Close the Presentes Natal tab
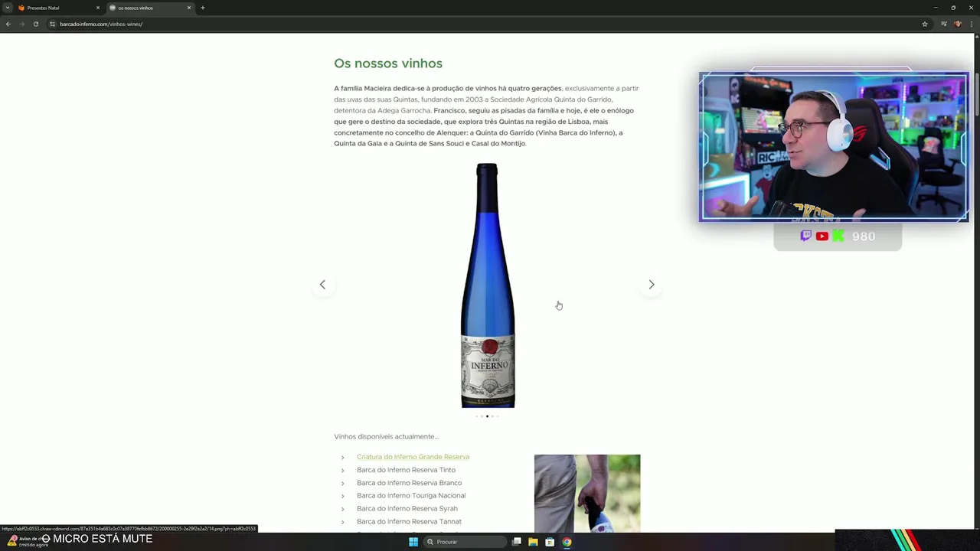 [98, 8]
